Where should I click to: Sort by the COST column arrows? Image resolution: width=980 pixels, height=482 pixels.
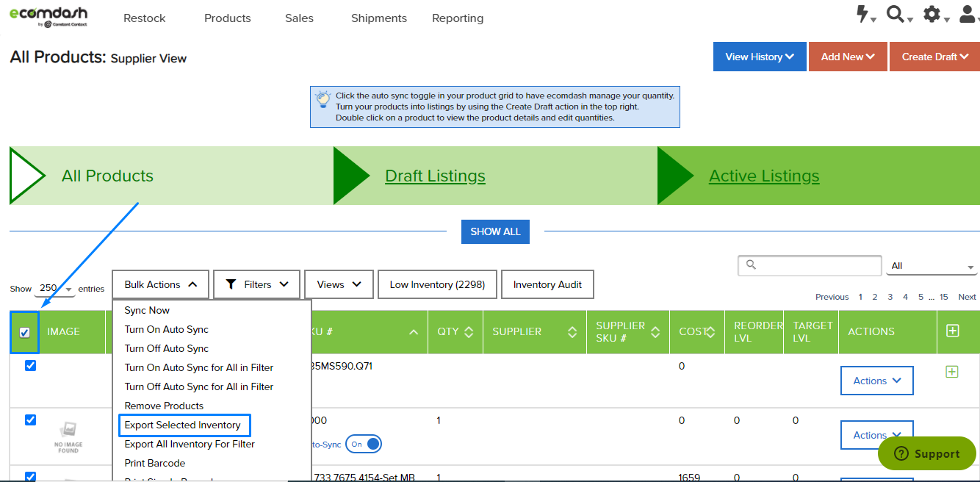click(710, 332)
